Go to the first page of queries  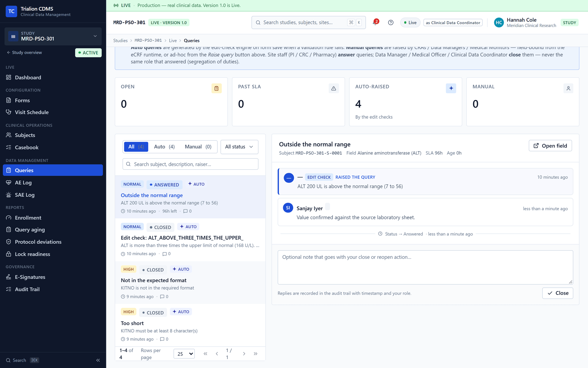click(x=205, y=354)
